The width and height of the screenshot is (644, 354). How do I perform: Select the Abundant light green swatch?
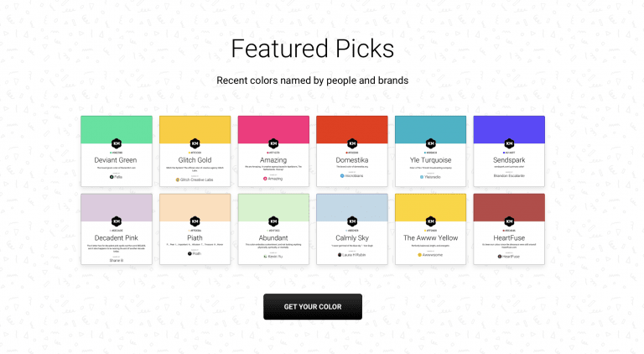point(273,206)
